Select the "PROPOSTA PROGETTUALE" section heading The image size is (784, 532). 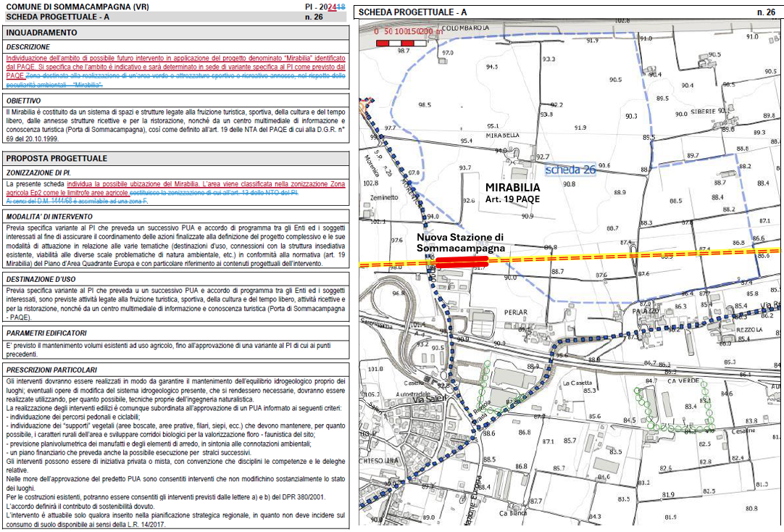coord(57,159)
